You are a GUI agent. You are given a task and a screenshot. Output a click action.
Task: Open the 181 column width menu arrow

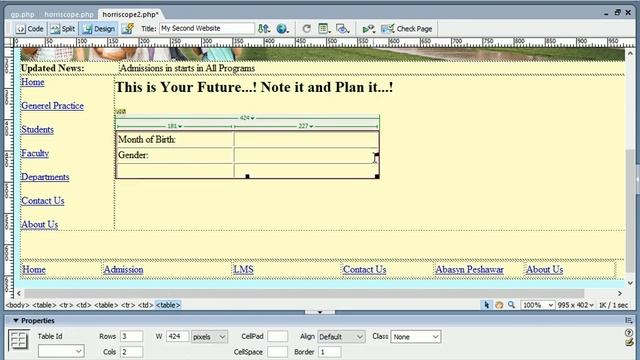180,127
